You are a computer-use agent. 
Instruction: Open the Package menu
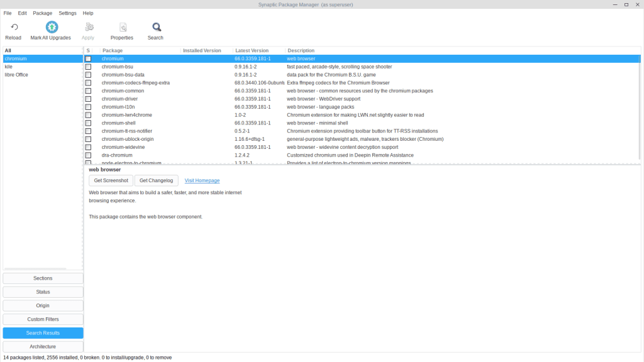point(42,13)
